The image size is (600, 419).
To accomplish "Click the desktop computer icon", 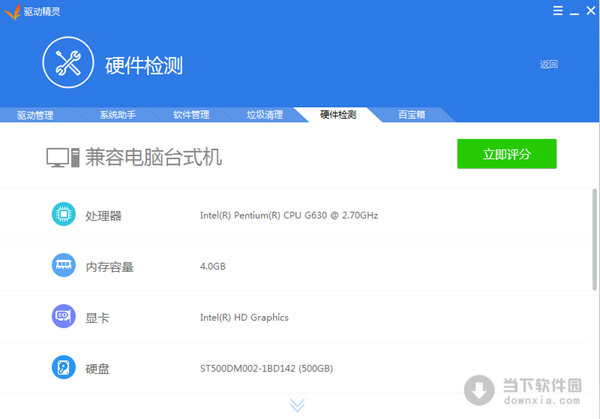I will click(x=63, y=158).
